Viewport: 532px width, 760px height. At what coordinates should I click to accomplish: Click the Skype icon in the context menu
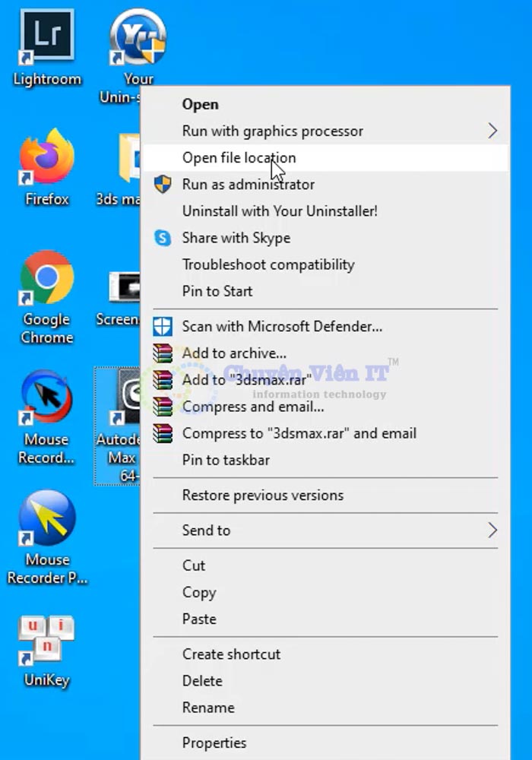click(163, 237)
